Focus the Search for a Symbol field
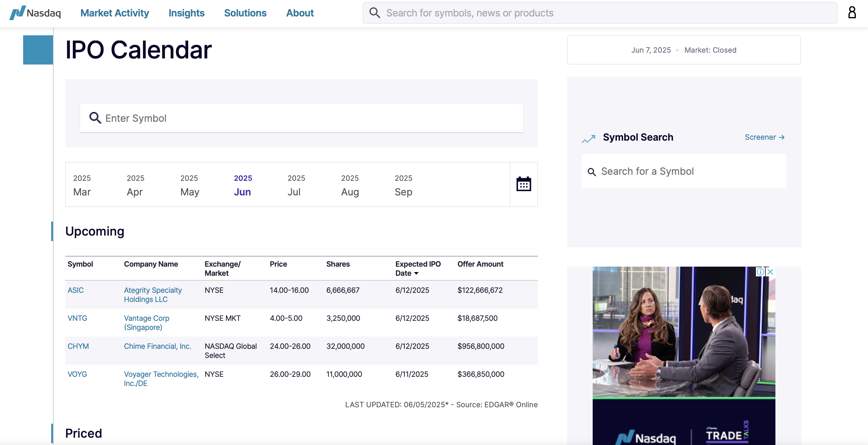Viewport: 868px width, 445px height. pos(684,171)
